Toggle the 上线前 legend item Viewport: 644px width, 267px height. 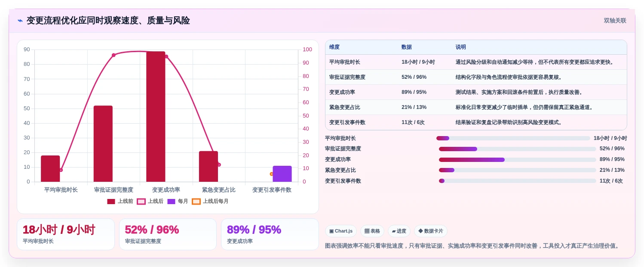click(x=120, y=201)
